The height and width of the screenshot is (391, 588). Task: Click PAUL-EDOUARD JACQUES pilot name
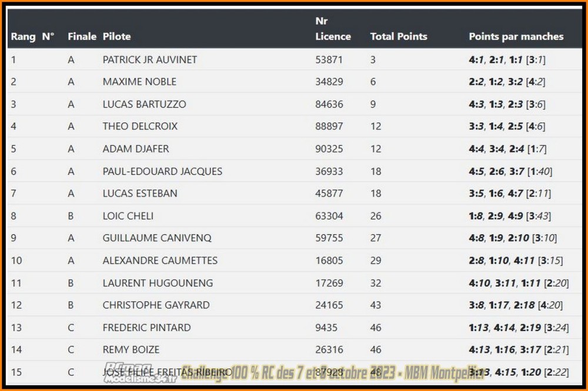[162, 171]
